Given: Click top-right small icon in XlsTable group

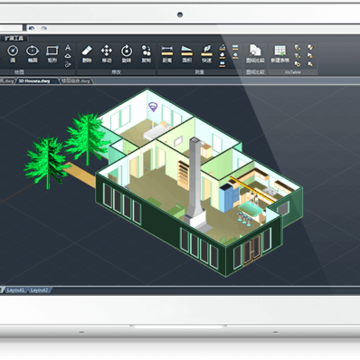Looking at the screenshot, I should point(310,48).
